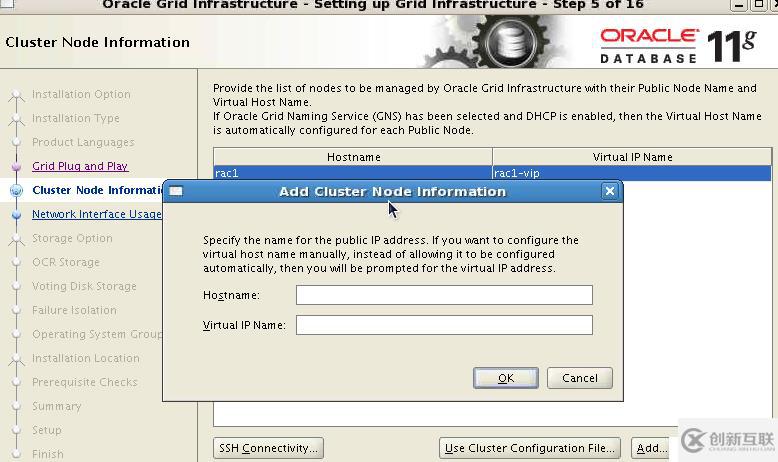Image resolution: width=778 pixels, height=462 pixels.
Task: Focus the Virtual IP Name field
Action: pyautogui.click(x=444, y=325)
